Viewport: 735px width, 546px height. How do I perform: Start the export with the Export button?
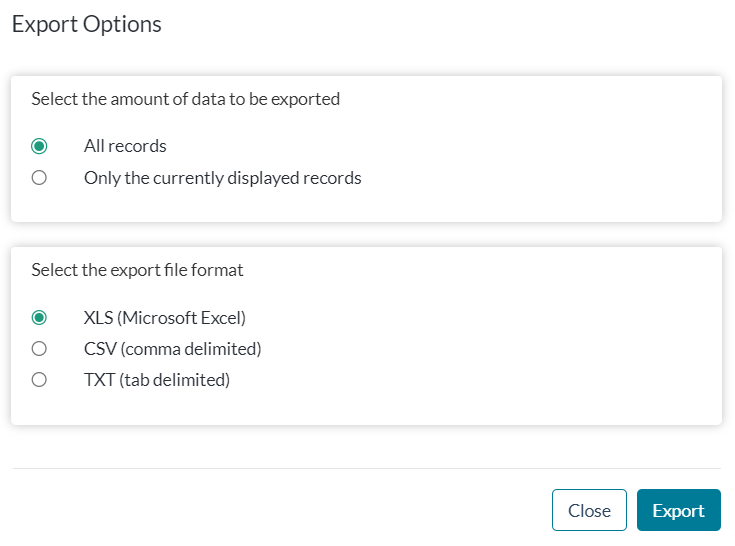point(679,510)
